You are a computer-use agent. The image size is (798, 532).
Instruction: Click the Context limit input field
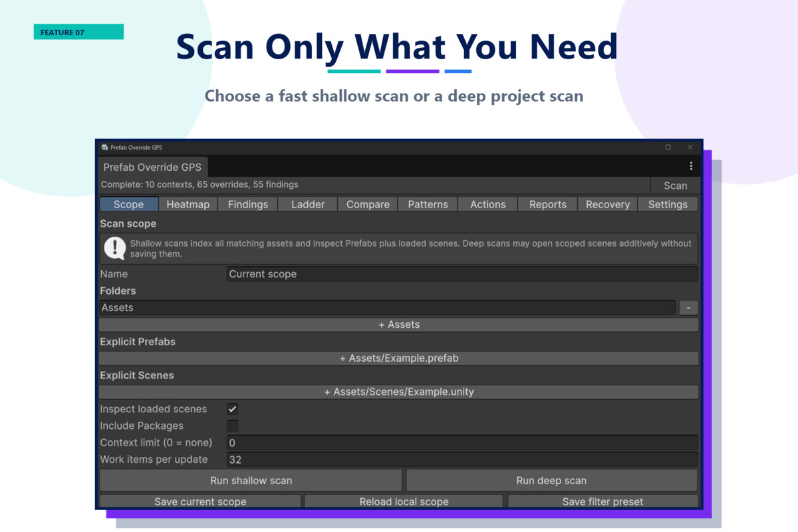click(x=462, y=442)
